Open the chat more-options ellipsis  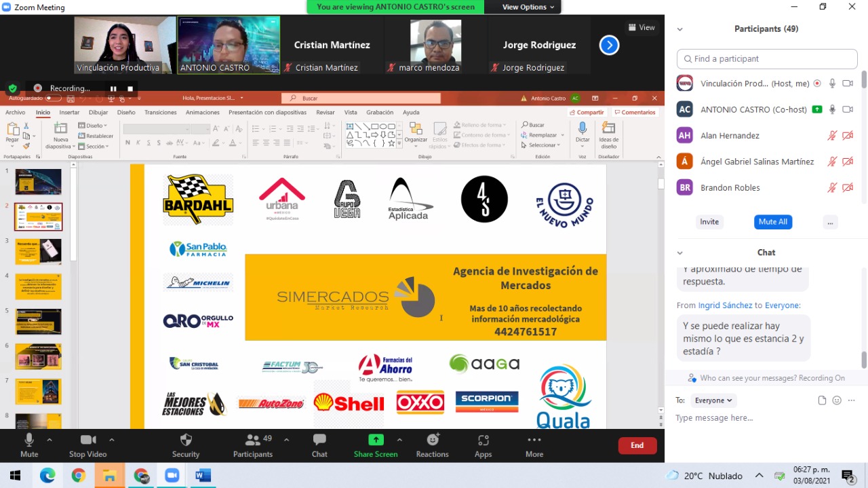[x=852, y=400]
